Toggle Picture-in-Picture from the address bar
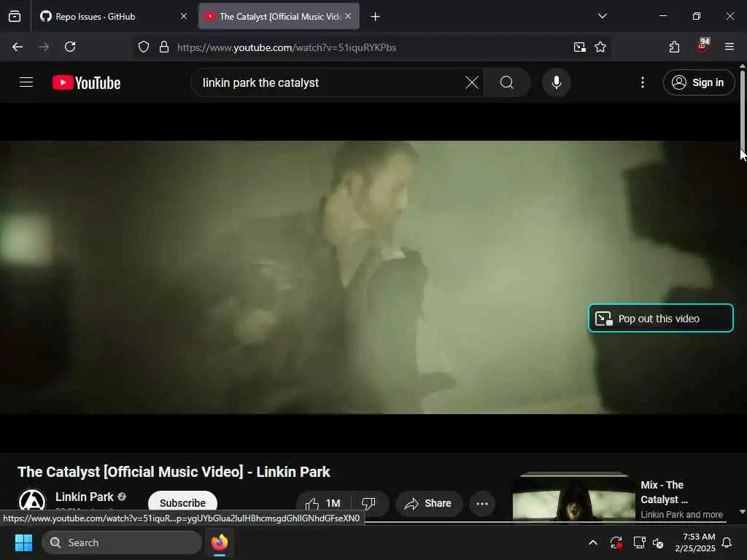The image size is (747, 560). point(579,47)
